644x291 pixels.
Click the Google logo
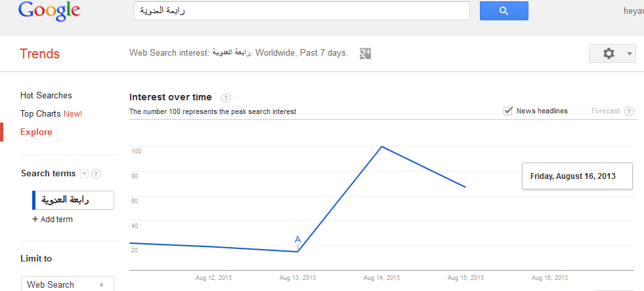tap(49, 10)
